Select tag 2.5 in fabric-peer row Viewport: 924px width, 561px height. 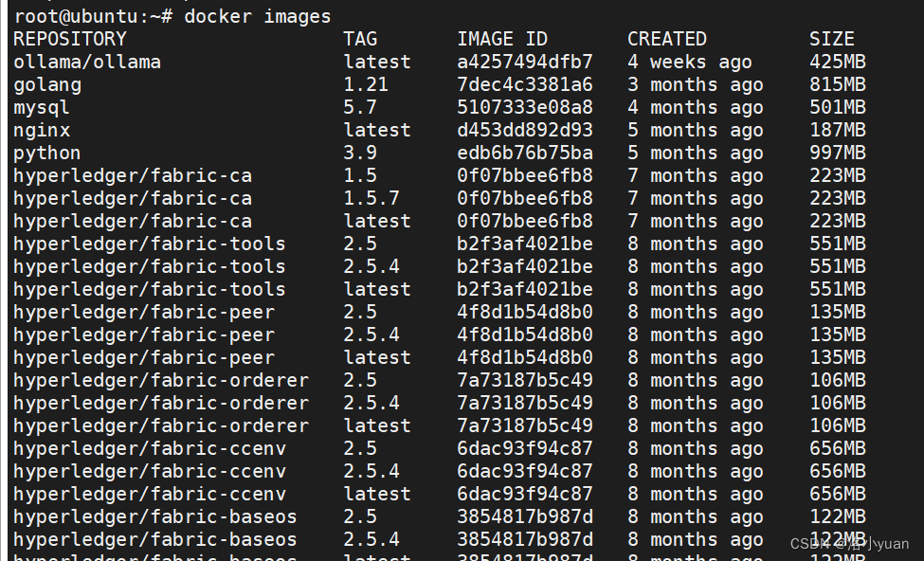point(360,313)
